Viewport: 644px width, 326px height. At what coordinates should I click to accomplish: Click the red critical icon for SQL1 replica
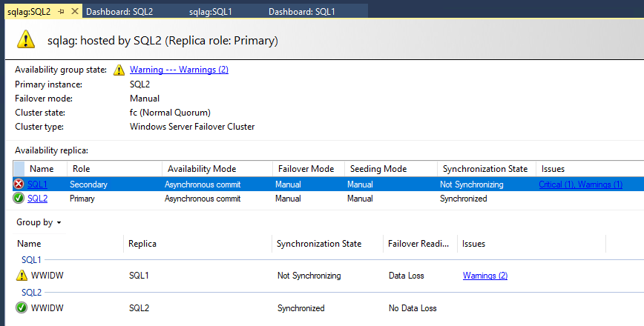(19, 184)
